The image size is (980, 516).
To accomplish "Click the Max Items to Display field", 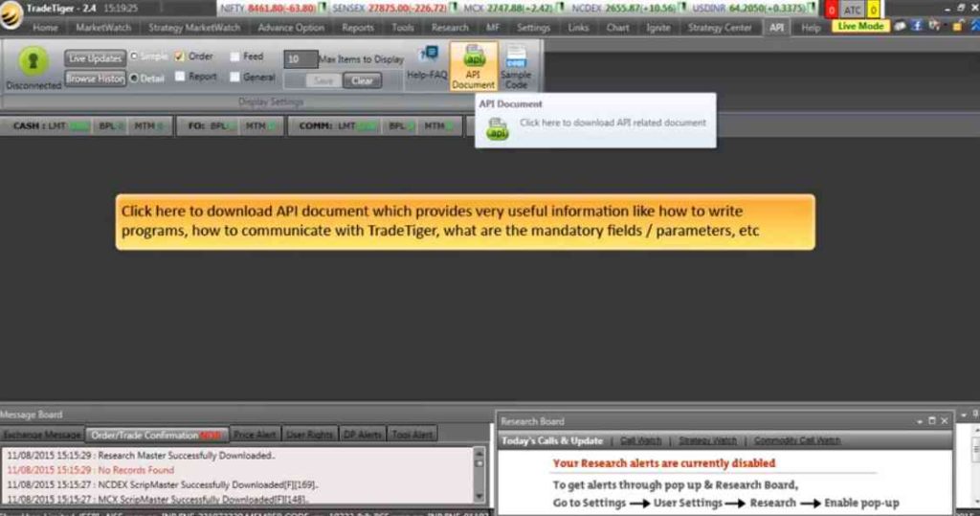I will click(301, 59).
